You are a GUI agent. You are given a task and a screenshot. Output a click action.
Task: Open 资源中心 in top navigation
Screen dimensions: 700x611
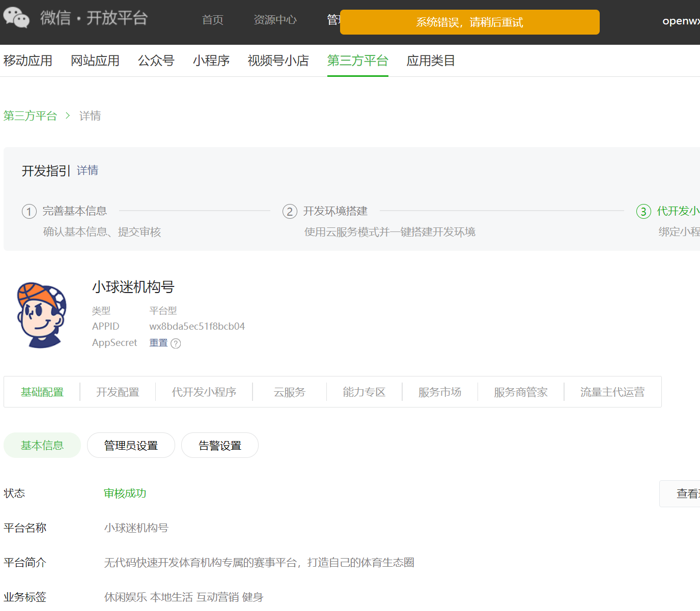click(x=275, y=20)
